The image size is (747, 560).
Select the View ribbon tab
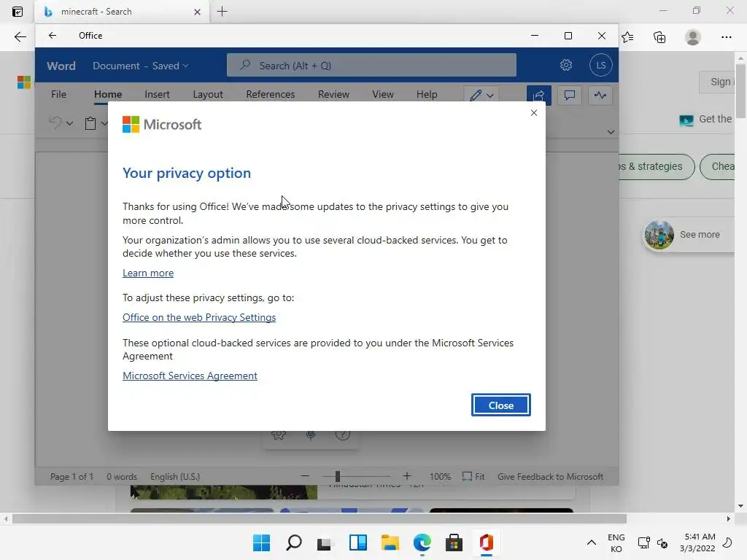(x=382, y=94)
